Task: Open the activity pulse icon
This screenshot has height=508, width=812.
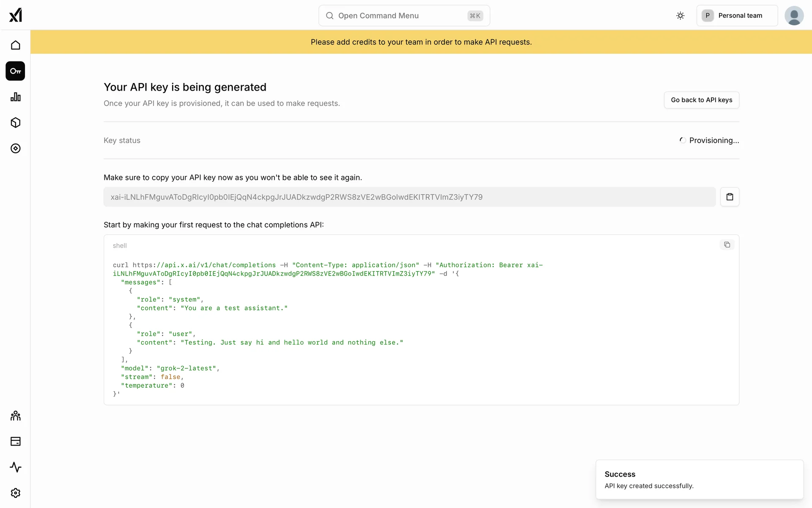Action: tap(16, 467)
